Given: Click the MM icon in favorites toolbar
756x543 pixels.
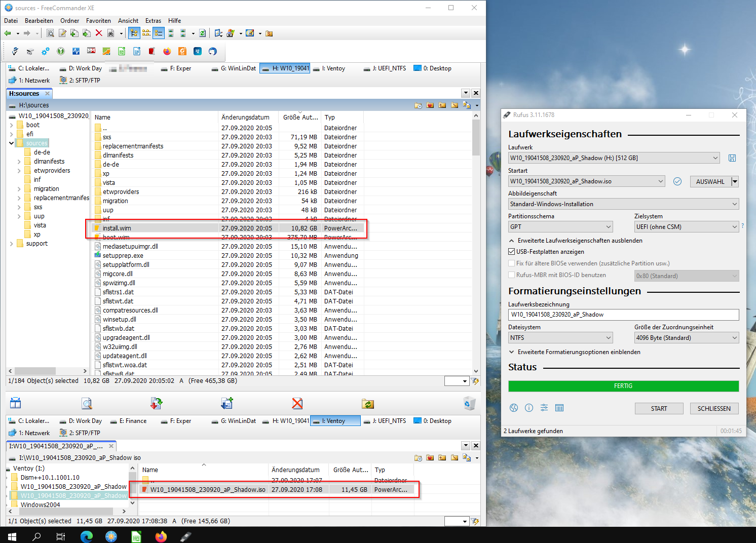Looking at the screenshot, I should [91, 51].
